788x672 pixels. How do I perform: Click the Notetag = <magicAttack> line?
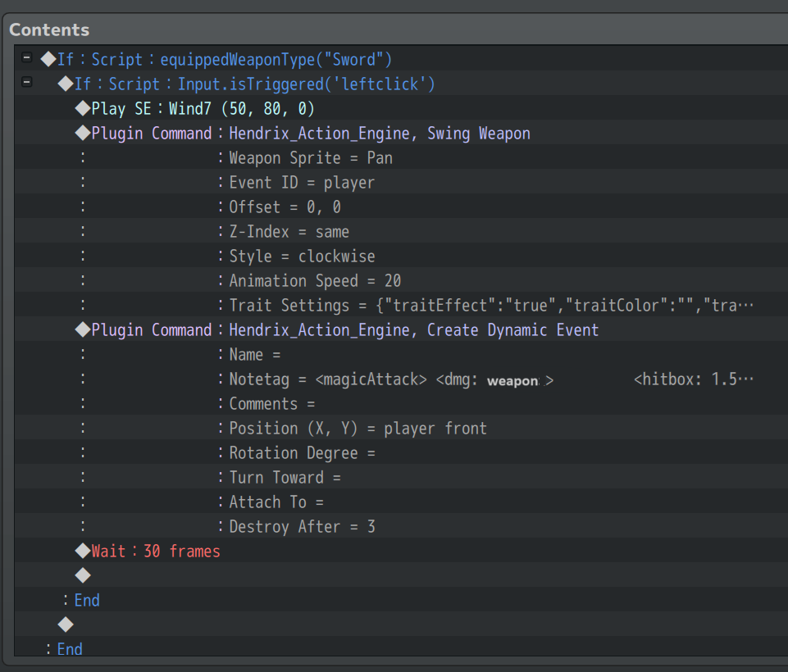click(x=401, y=379)
